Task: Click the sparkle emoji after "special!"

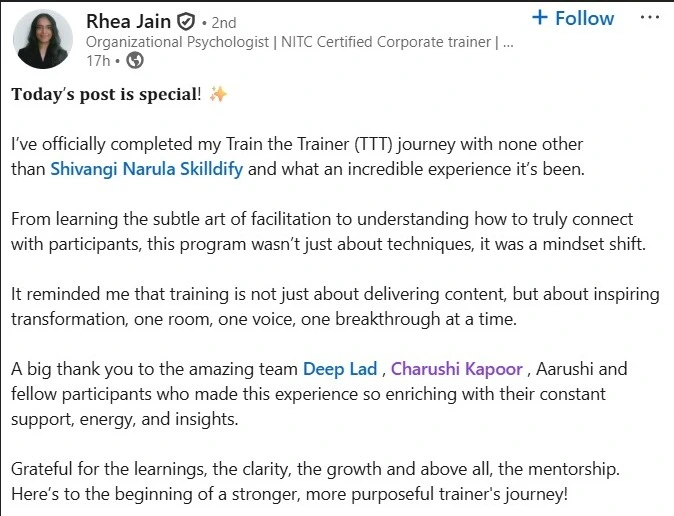Action: pyautogui.click(x=218, y=95)
